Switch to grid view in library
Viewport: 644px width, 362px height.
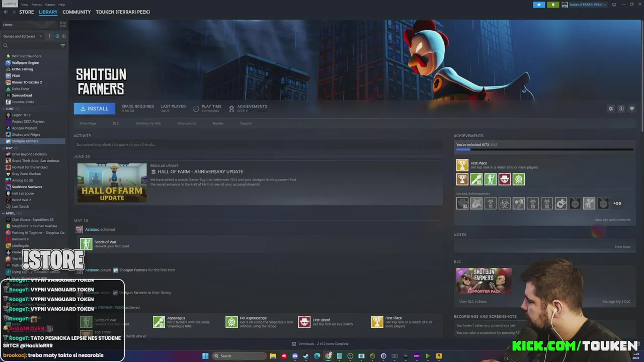tap(63, 24)
